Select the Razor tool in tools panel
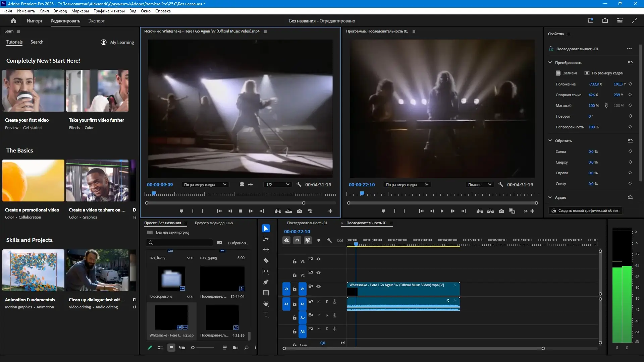Viewport: 644px width, 362px height. pyautogui.click(x=266, y=261)
